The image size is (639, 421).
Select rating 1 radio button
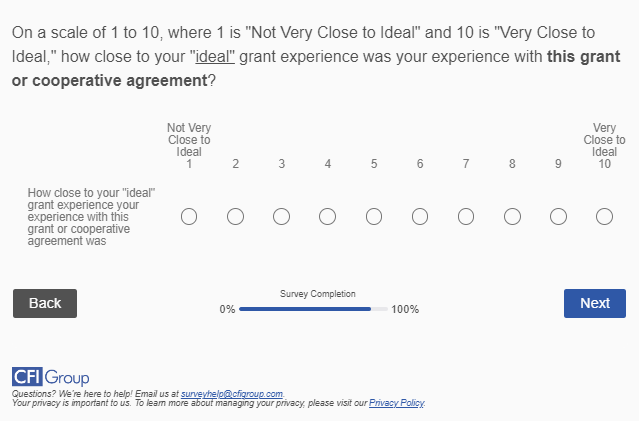[189, 216]
